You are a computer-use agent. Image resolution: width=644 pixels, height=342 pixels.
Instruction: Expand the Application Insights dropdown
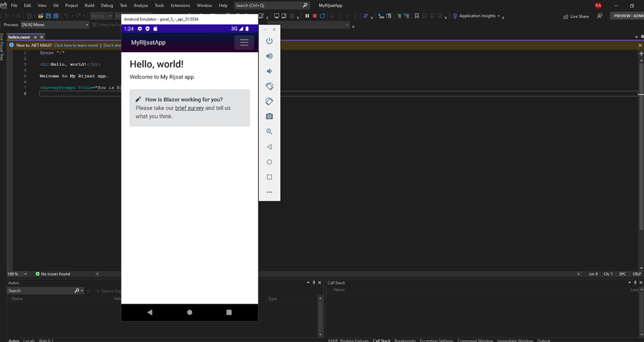pyautogui.click(x=499, y=16)
